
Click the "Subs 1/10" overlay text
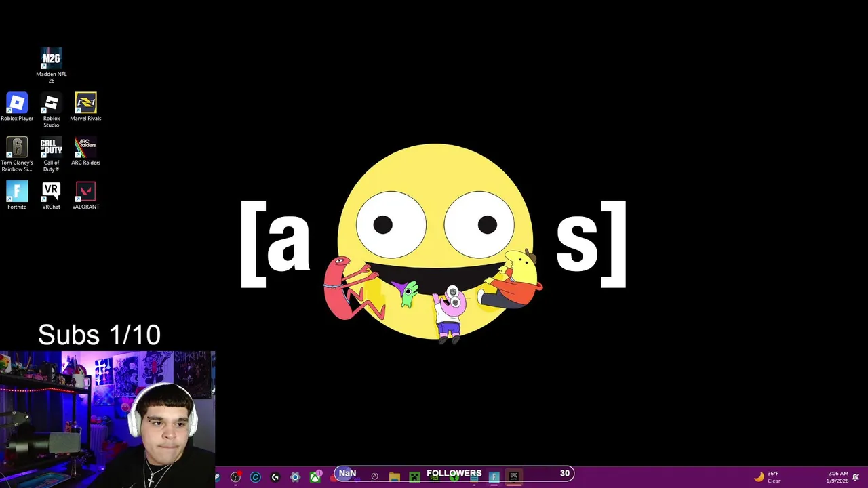pyautogui.click(x=99, y=335)
